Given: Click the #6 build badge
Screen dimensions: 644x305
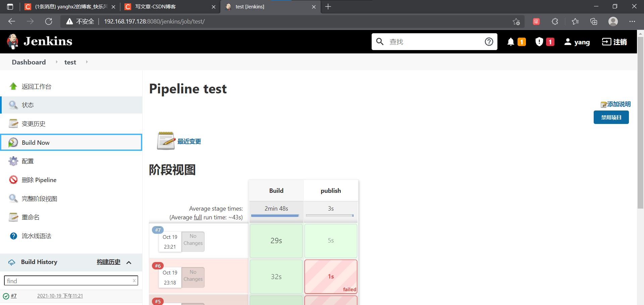Looking at the screenshot, I should (x=158, y=266).
